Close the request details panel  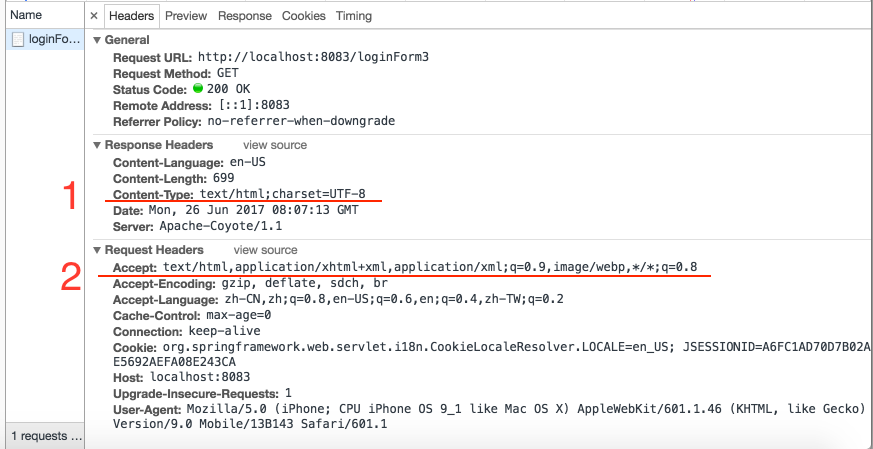[94, 16]
